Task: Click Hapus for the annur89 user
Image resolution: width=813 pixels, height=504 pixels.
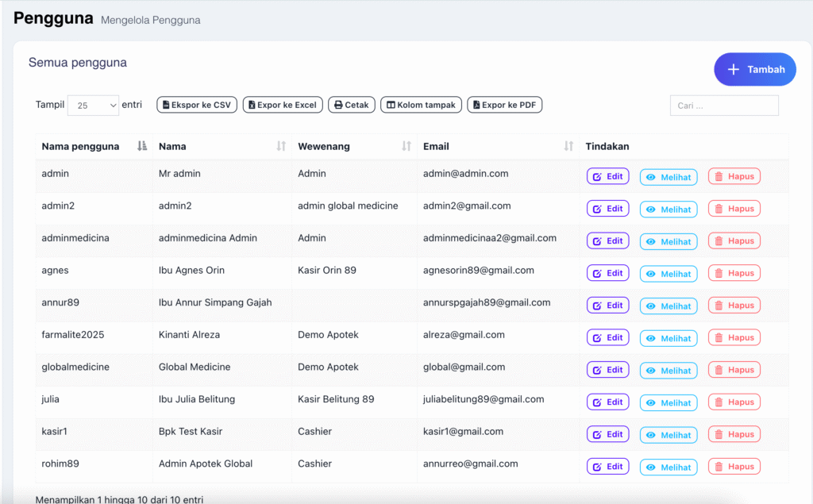Action: (734, 306)
